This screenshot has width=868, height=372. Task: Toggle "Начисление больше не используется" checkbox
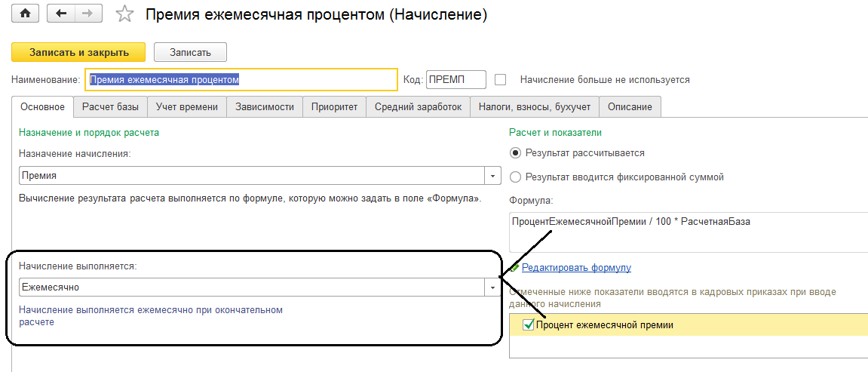[500, 79]
